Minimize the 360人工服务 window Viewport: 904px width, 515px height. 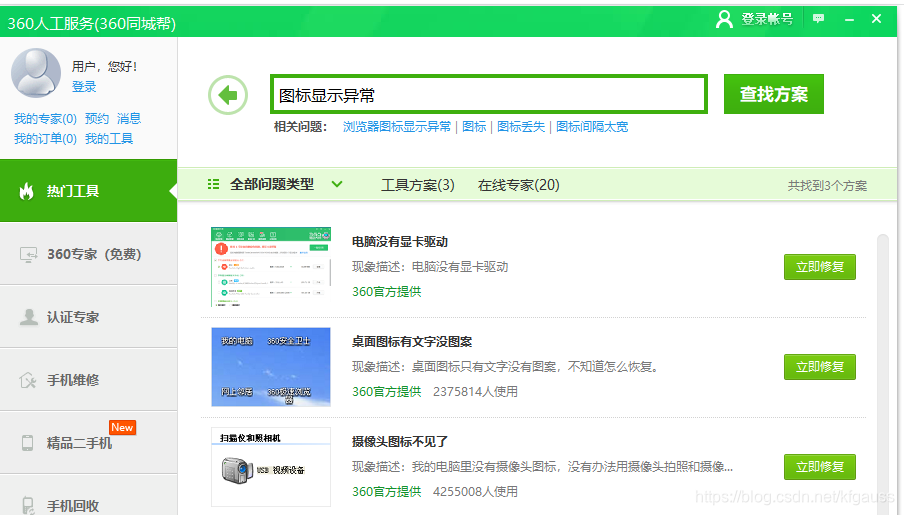click(x=849, y=20)
